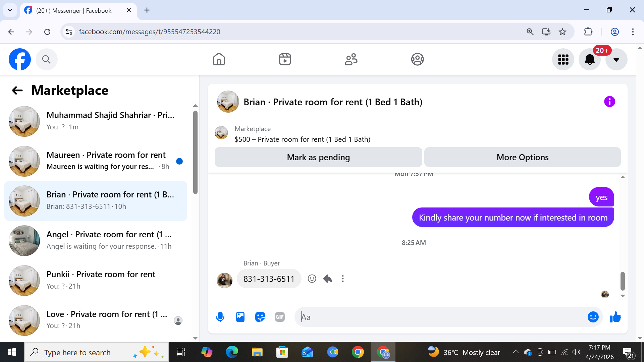Screen dimensions: 644x362
Task: Open the notifications bell
Action: tap(590, 59)
